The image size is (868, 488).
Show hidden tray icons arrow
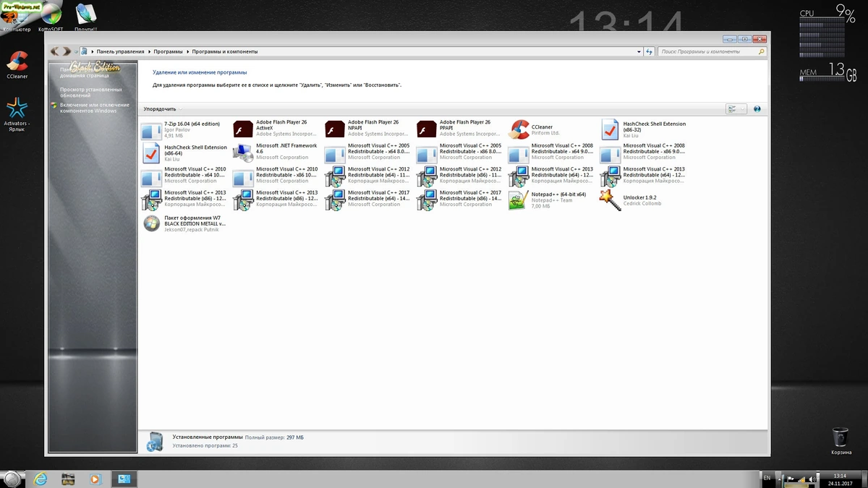point(780,479)
